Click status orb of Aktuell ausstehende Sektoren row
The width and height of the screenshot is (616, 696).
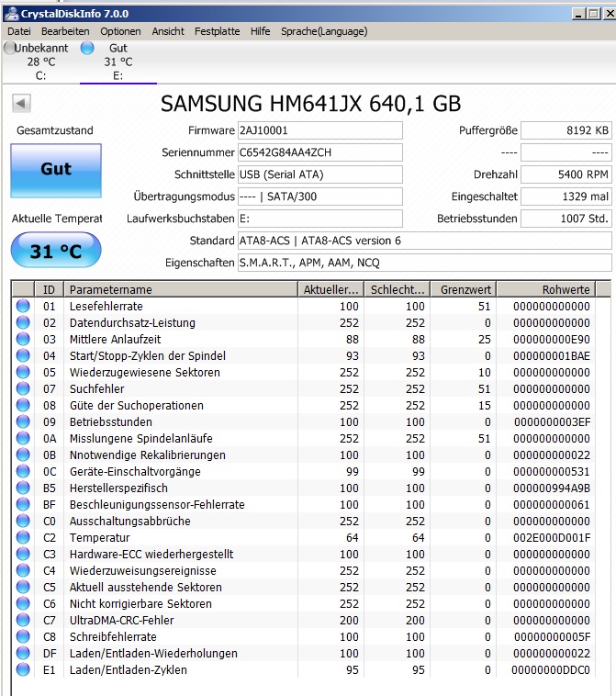[x=23, y=587]
